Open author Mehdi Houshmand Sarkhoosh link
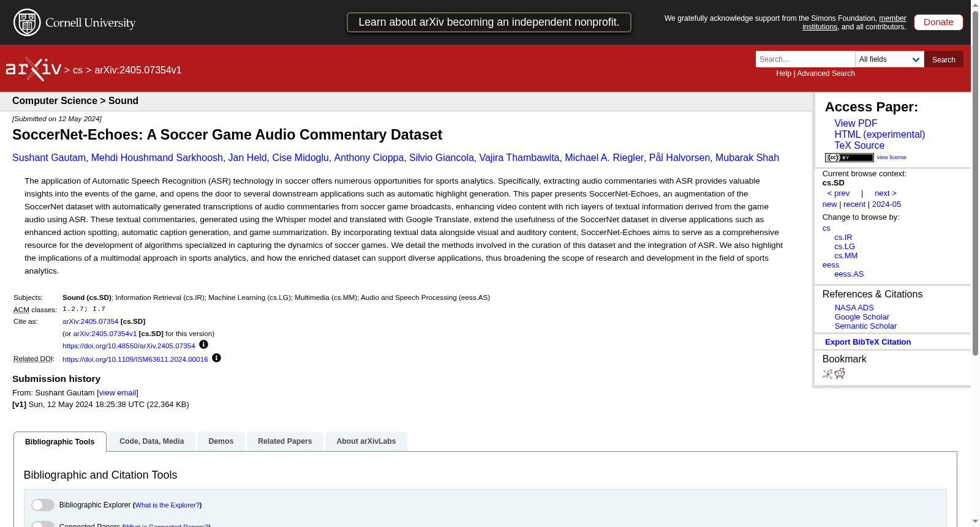This screenshot has height=527, width=980. (157, 158)
